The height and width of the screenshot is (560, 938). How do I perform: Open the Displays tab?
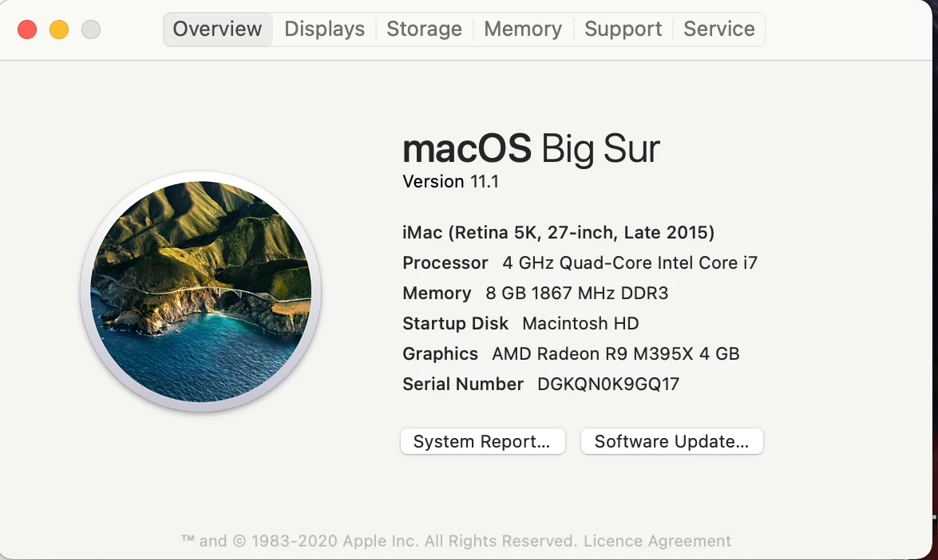click(324, 29)
